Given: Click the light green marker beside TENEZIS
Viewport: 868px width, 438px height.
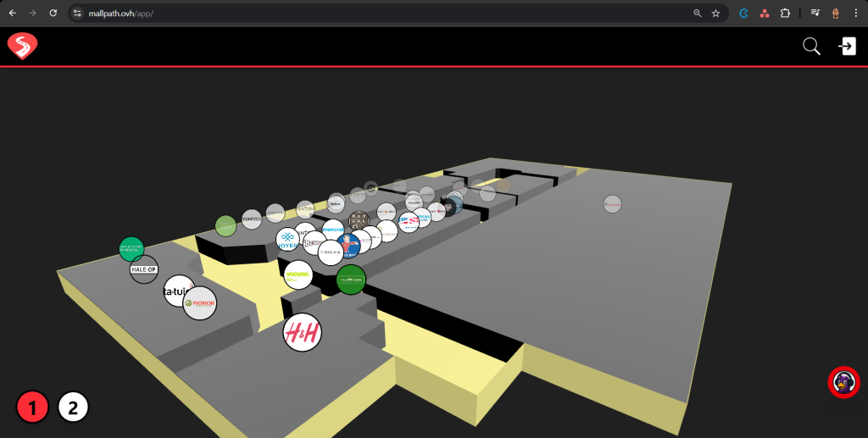Looking at the screenshot, I should tap(225, 225).
